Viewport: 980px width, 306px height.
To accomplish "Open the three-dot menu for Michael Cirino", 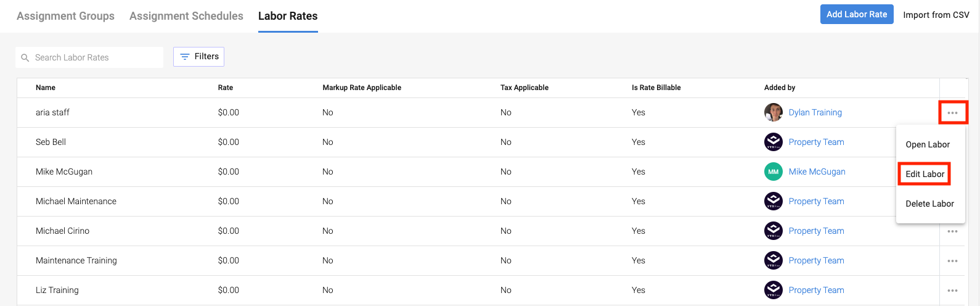I will click(x=952, y=231).
